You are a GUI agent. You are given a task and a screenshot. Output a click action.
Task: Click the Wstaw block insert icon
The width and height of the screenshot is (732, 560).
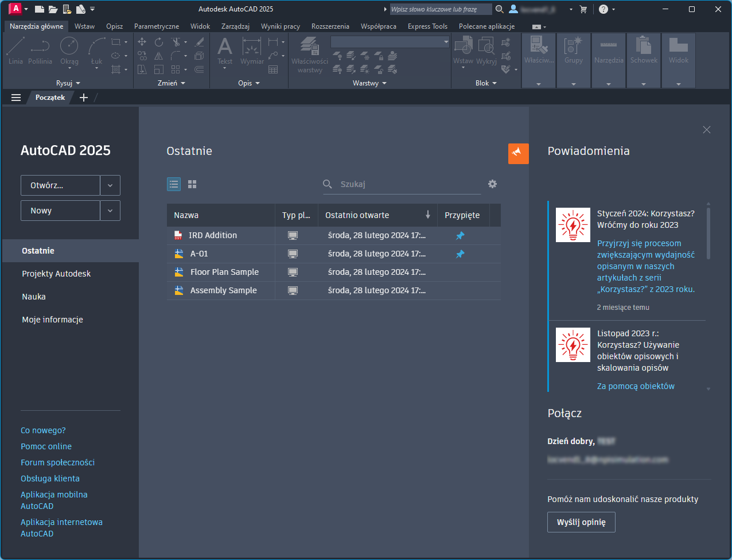463,50
